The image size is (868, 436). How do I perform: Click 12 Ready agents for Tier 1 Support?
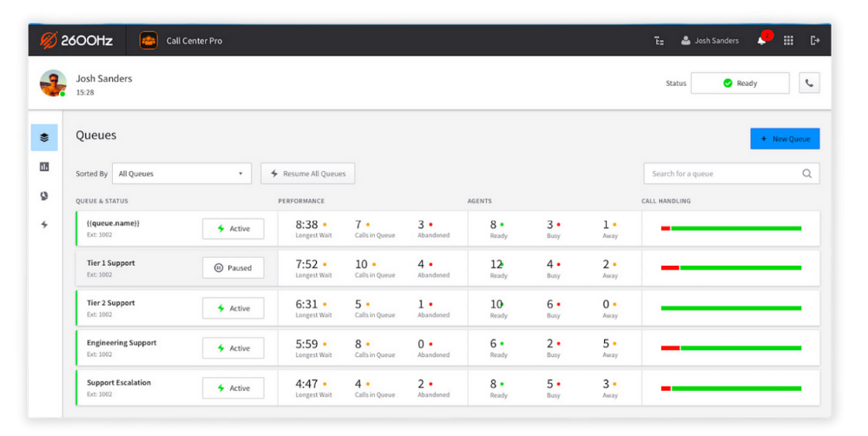pos(496,264)
